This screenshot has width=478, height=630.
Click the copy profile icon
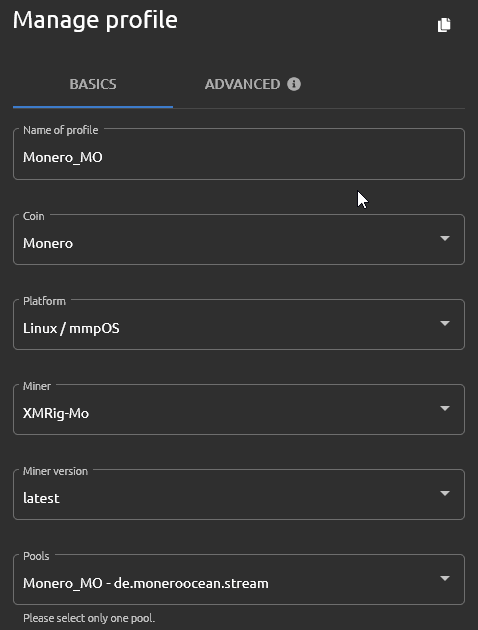[x=444, y=25]
